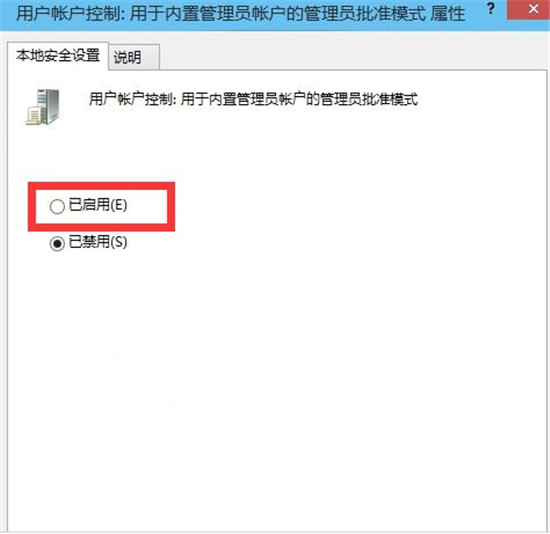Click the 属性 word in the title bar
This screenshot has width=550, height=534.
[448, 14]
